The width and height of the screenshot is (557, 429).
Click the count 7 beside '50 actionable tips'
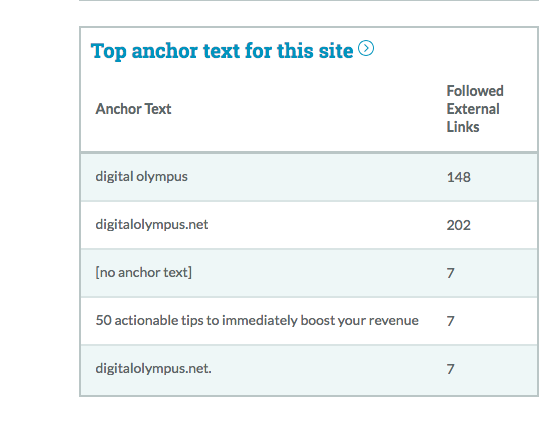point(450,321)
